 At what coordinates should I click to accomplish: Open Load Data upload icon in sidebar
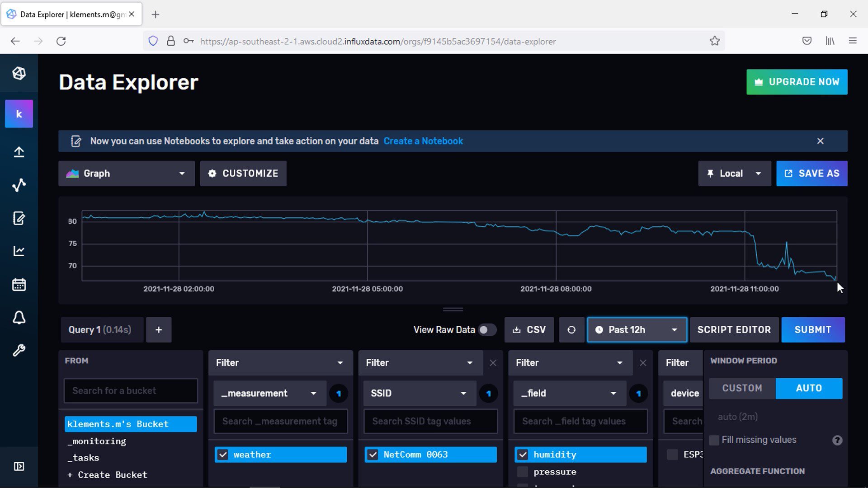(19, 152)
